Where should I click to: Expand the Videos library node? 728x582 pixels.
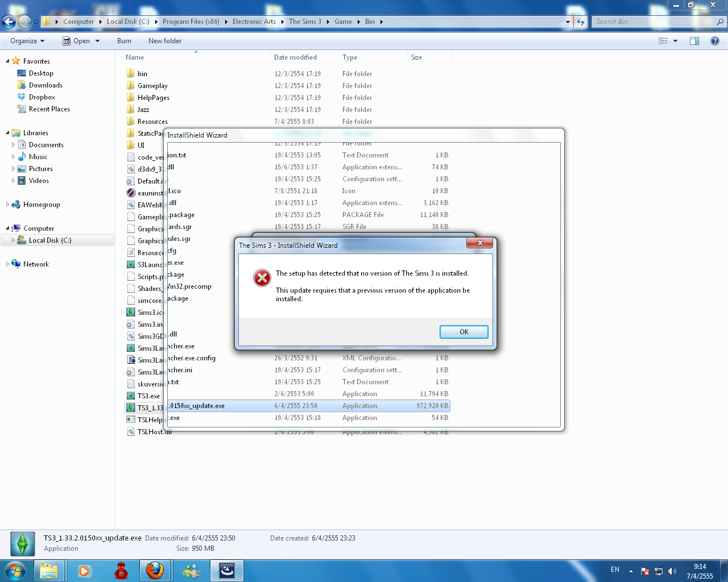[x=13, y=181]
